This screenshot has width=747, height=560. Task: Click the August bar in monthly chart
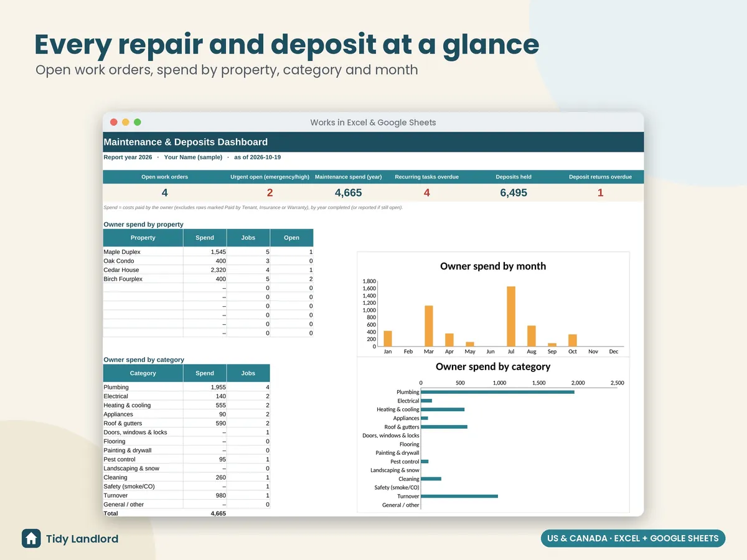coord(532,336)
